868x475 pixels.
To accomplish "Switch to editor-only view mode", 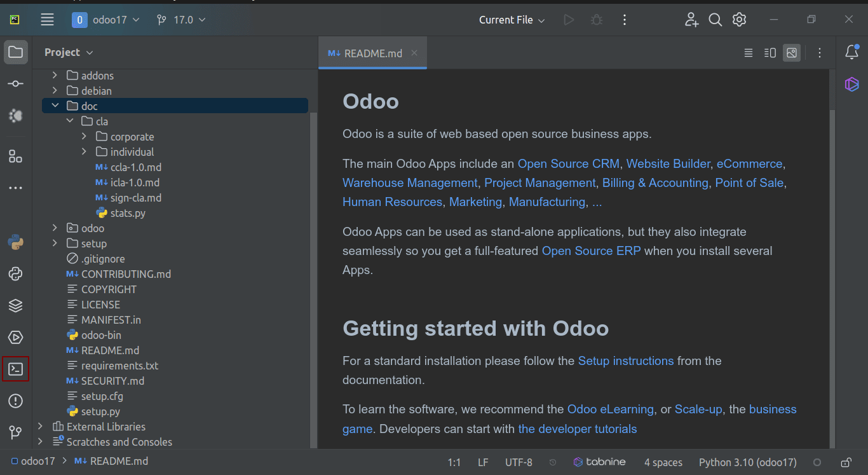I will [749, 53].
